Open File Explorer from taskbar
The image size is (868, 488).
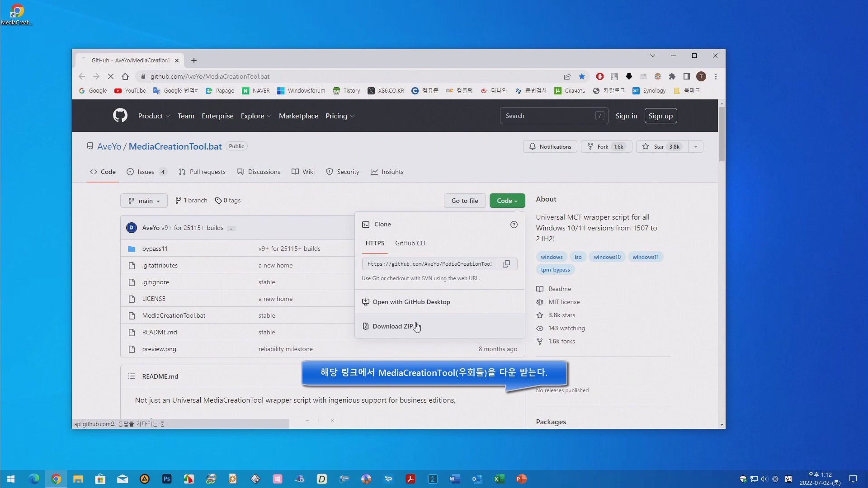click(78, 479)
